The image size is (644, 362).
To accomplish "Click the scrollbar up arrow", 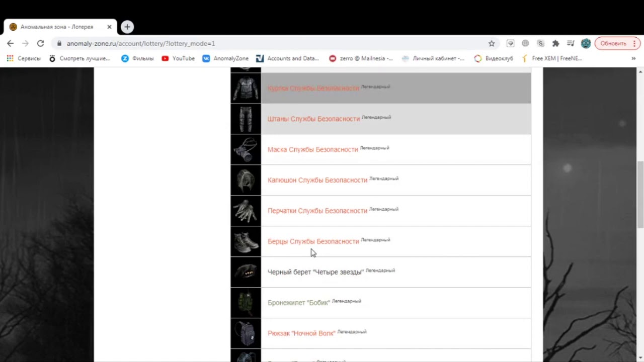I will (640, 72).
